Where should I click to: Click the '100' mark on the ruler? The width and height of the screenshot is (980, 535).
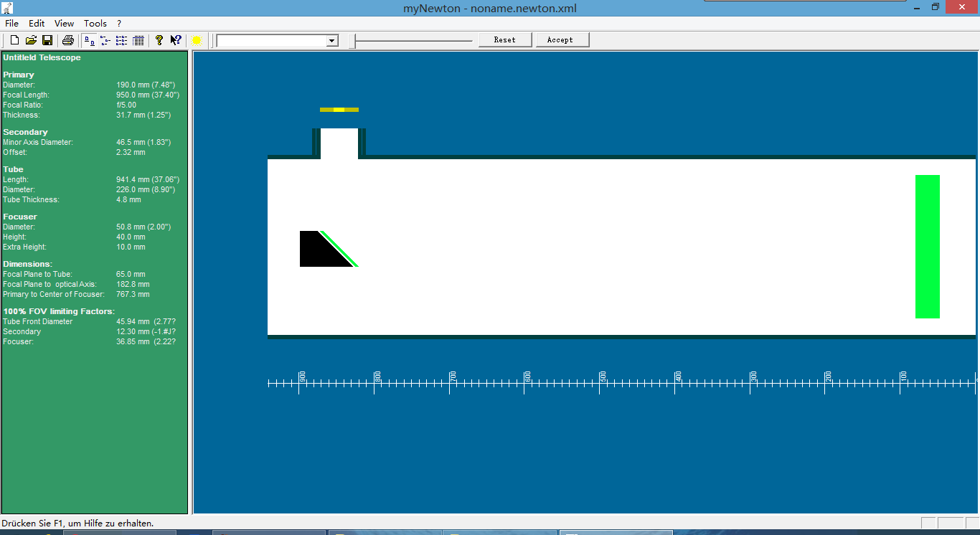[x=904, y=376]
